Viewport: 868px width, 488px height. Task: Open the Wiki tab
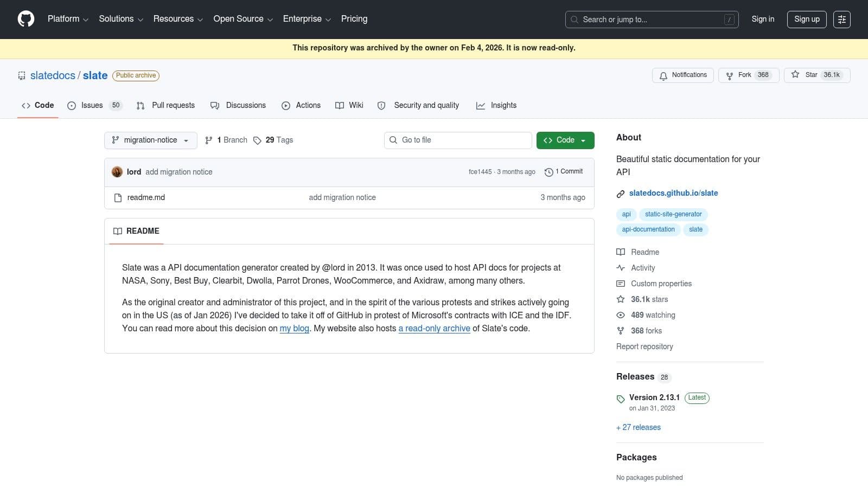pos(349,105)
